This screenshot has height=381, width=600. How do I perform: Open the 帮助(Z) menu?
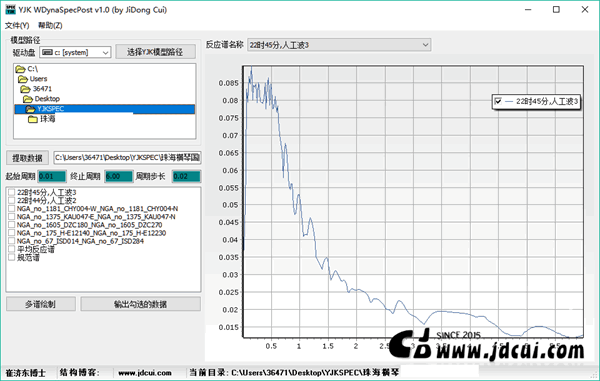[x=50, y=26]
